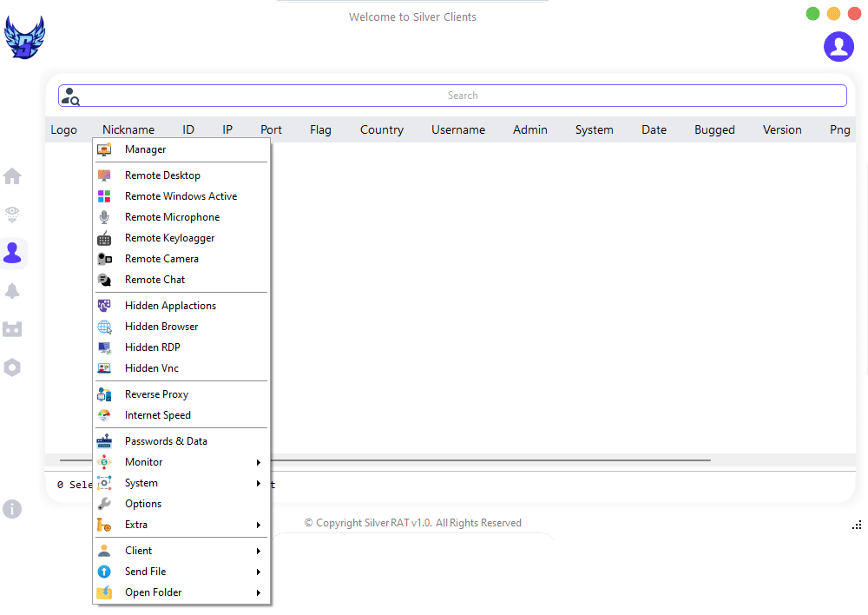This screenshot has height=615, width=868.
Task: Click the Version column header
Action: tap(782, 129)
